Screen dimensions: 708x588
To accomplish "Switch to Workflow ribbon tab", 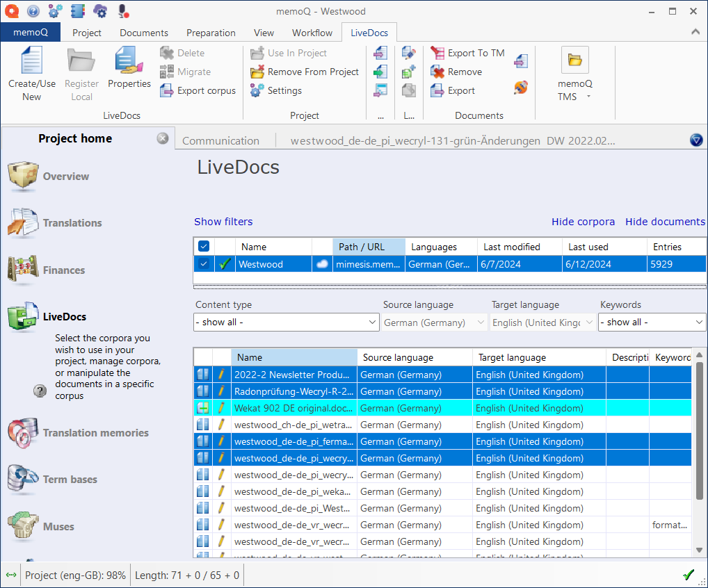I will tap(312, 33).
